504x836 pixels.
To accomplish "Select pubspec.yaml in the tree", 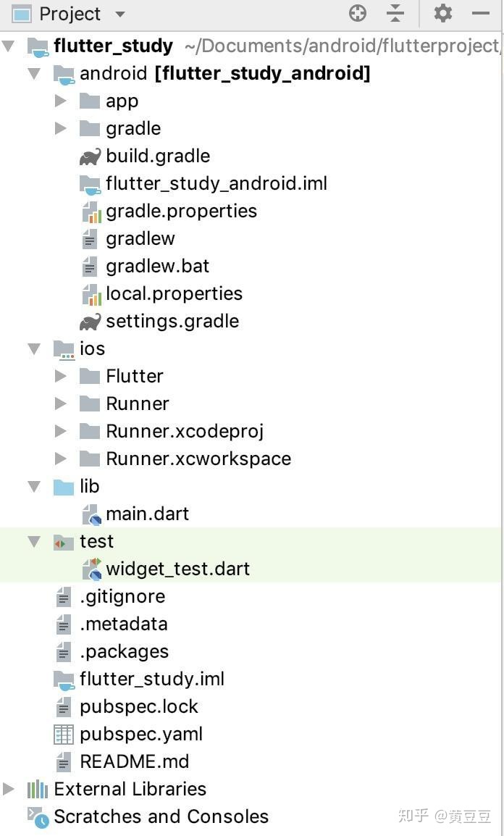I will click(141, 735).
